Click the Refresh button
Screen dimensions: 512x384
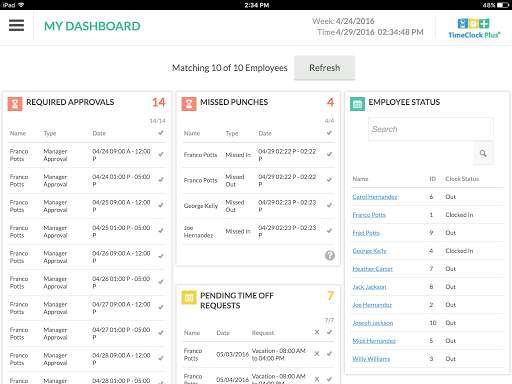tap(324, 68)
